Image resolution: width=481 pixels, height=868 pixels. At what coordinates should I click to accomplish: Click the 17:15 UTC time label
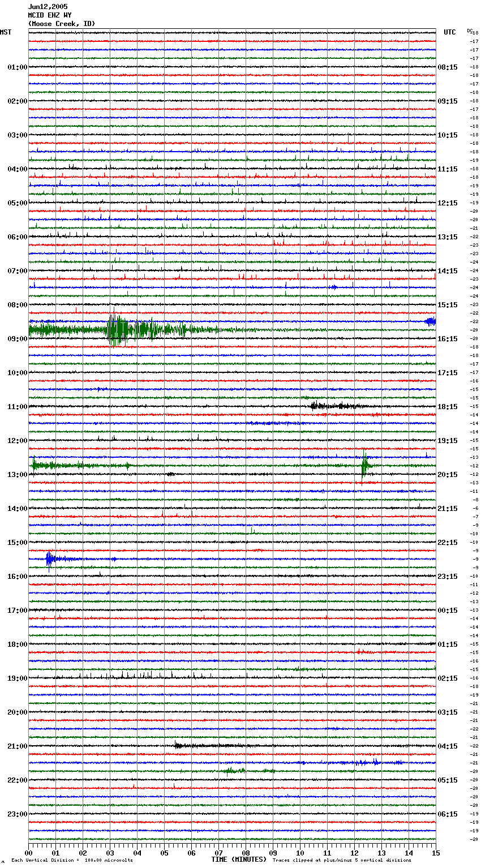(x=448, y=373)
